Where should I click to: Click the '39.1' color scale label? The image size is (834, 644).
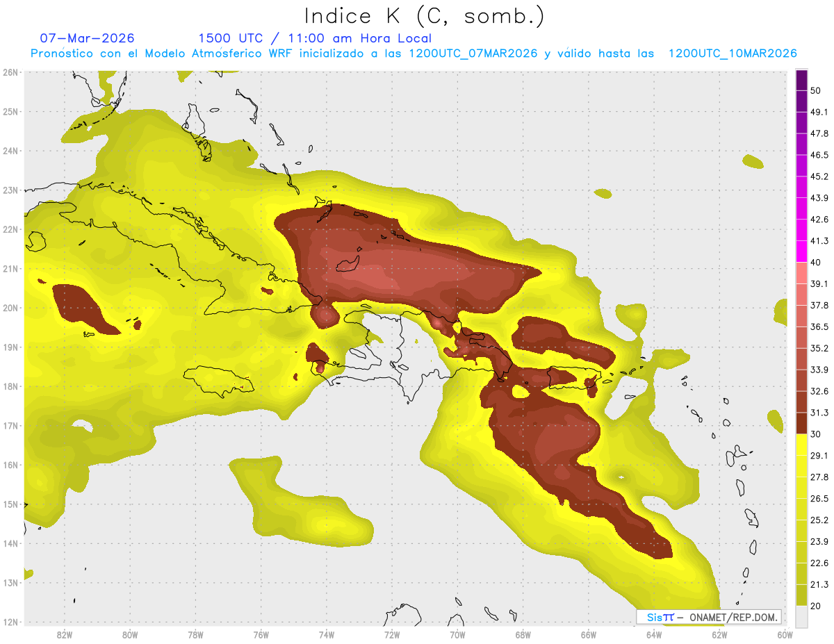(819, 283)
